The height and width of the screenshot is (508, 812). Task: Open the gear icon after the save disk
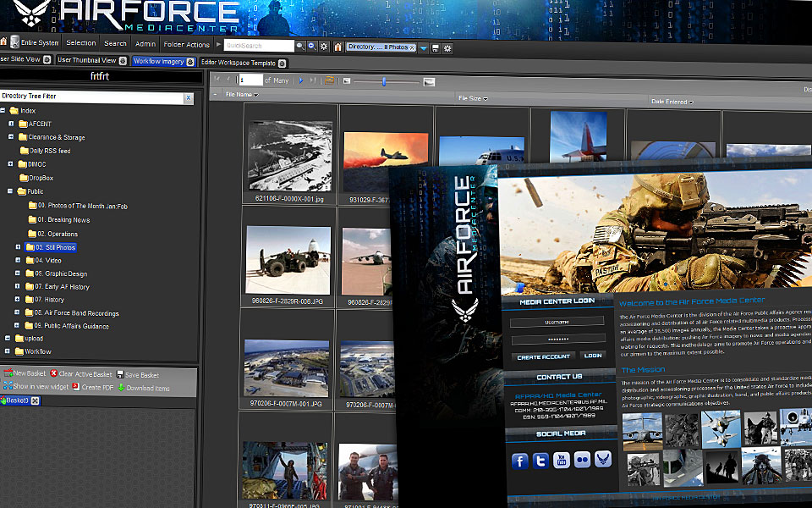tap(447, 49)
